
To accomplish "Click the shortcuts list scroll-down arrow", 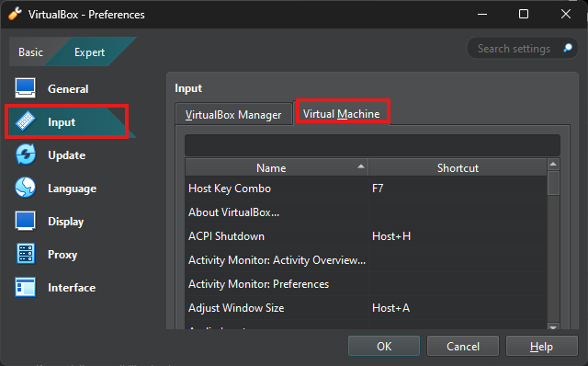I will (x=553, y=326).
